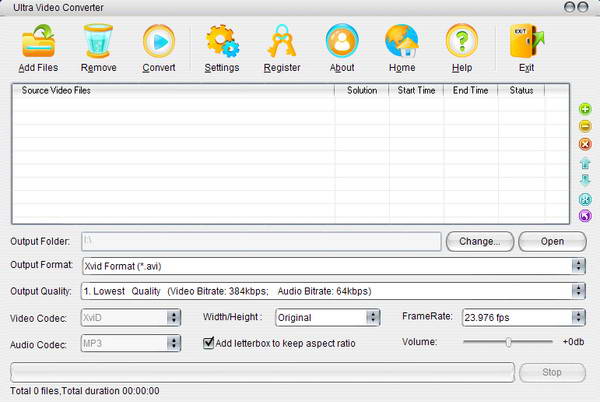Open the Width/Height Original dropdown
Image resolution: width=600 pixels, height=402 pixels.
click(x=372, y=317)
